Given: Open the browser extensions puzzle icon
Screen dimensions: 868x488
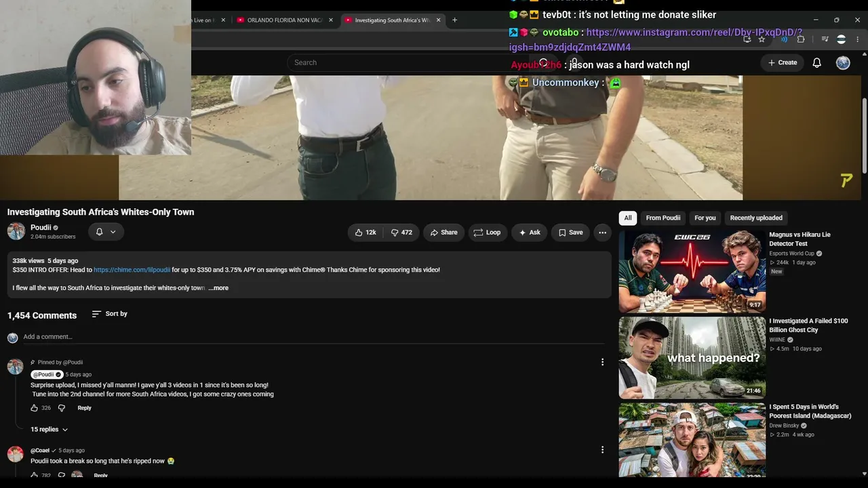Looking at the screenshot, I should (x=801, y=39).
